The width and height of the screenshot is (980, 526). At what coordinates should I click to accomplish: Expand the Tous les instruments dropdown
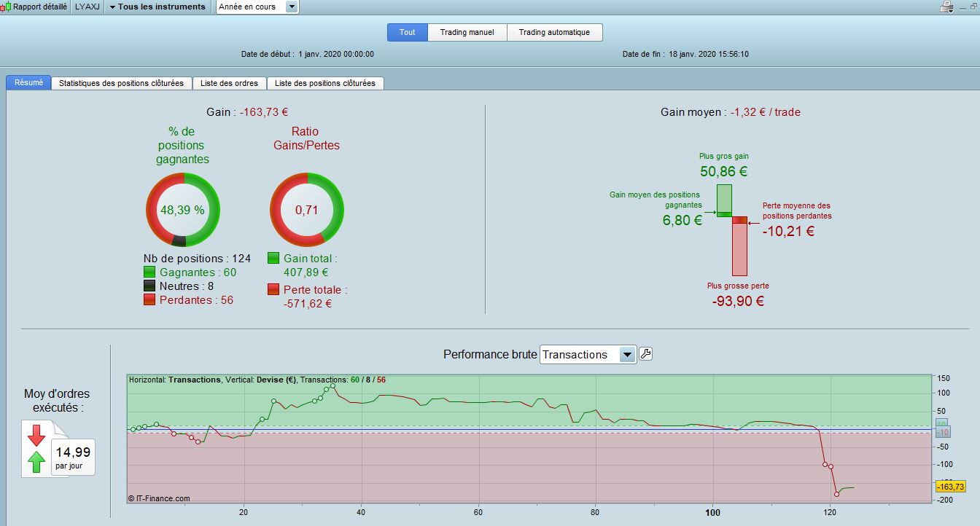pyautogui.click(x=157, y=7)
